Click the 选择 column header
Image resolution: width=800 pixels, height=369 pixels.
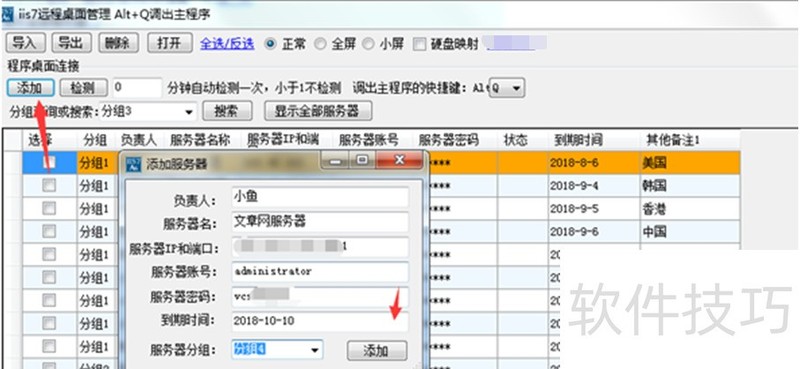pyautogui.click(x=49, y=140)
